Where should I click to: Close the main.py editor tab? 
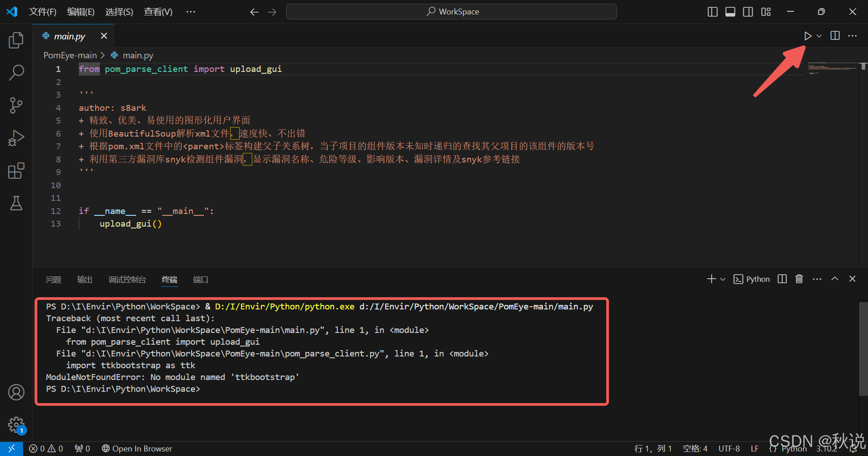click(x=104, y=36)
